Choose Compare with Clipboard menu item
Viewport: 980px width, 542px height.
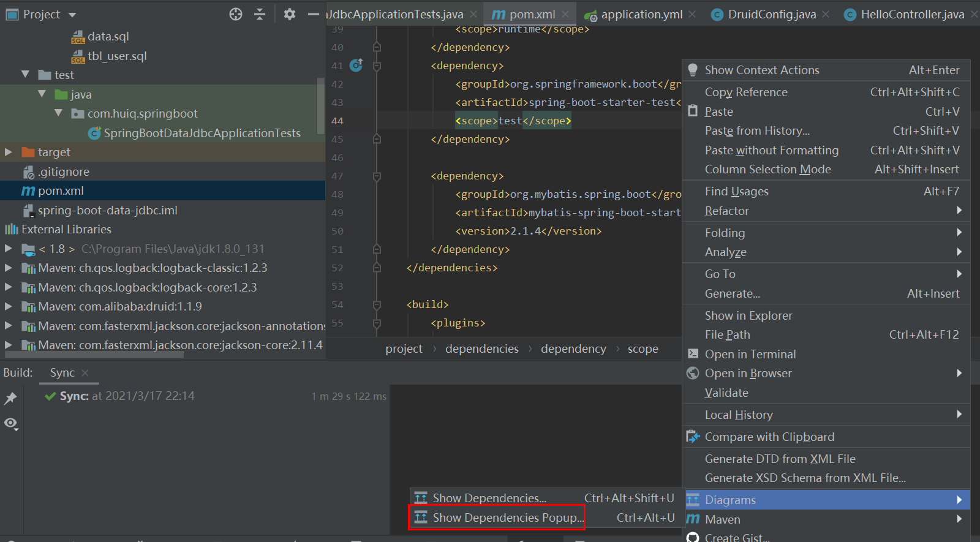tap(826, 437)
